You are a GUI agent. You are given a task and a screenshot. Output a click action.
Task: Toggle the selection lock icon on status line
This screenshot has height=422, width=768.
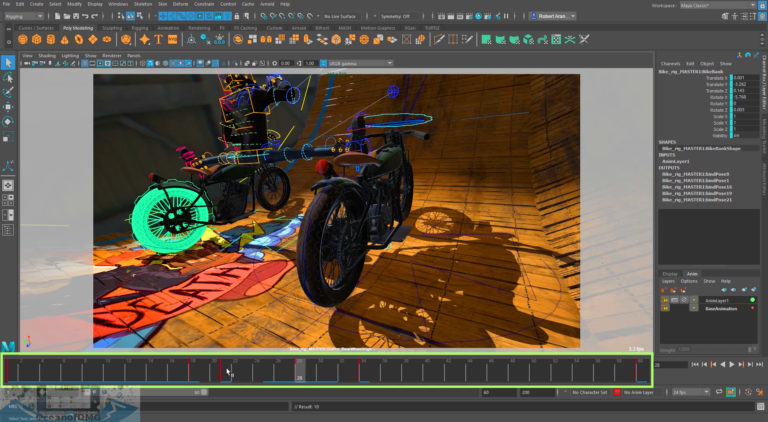237,16
